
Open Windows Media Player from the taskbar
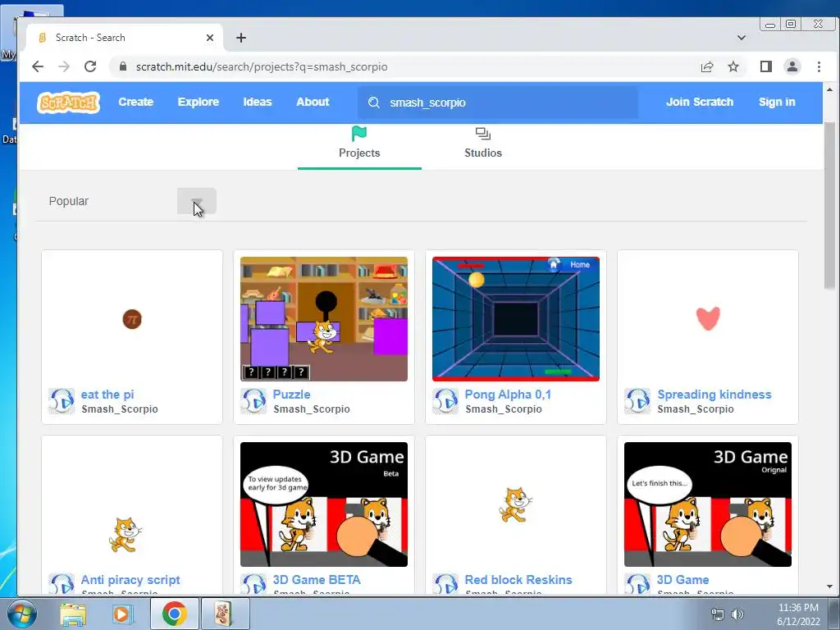coord(122,614)
